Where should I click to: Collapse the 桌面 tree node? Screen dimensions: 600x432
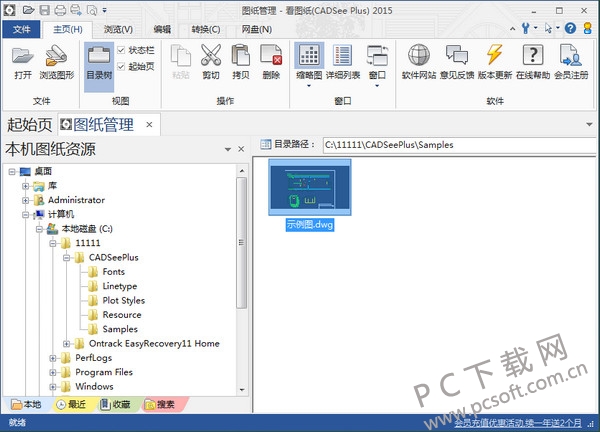12,171
